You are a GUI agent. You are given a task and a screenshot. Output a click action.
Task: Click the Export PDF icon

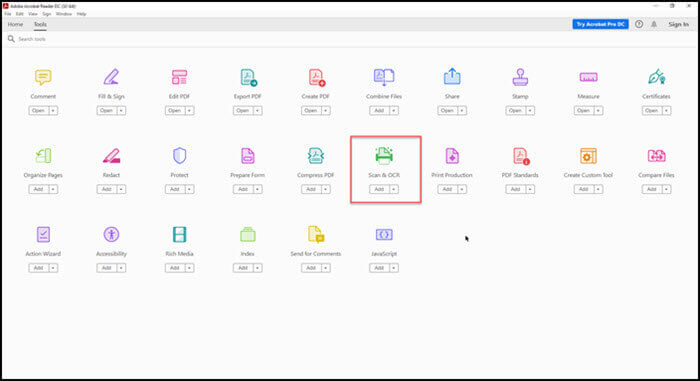pos(248,77)
